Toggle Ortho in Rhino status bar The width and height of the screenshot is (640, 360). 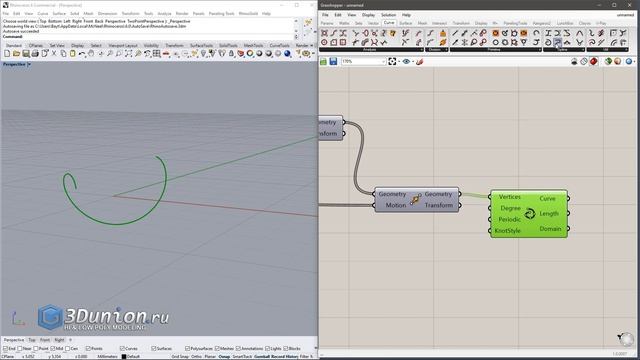196,357
